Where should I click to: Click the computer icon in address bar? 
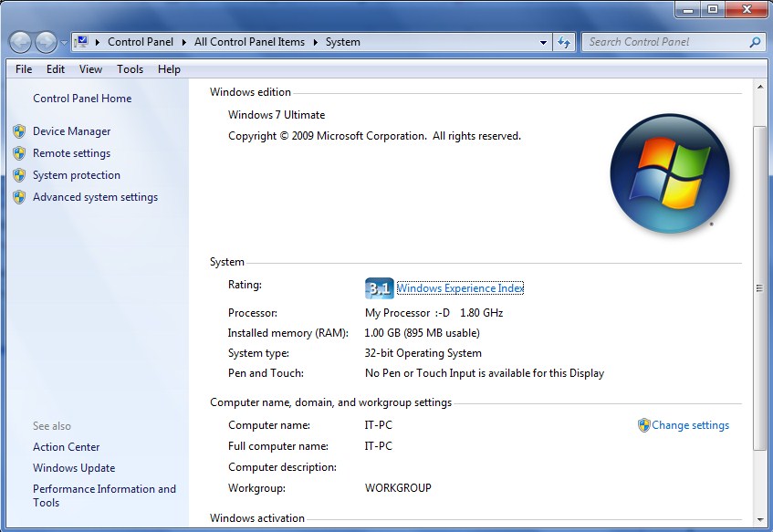click(x=82, y=42)
